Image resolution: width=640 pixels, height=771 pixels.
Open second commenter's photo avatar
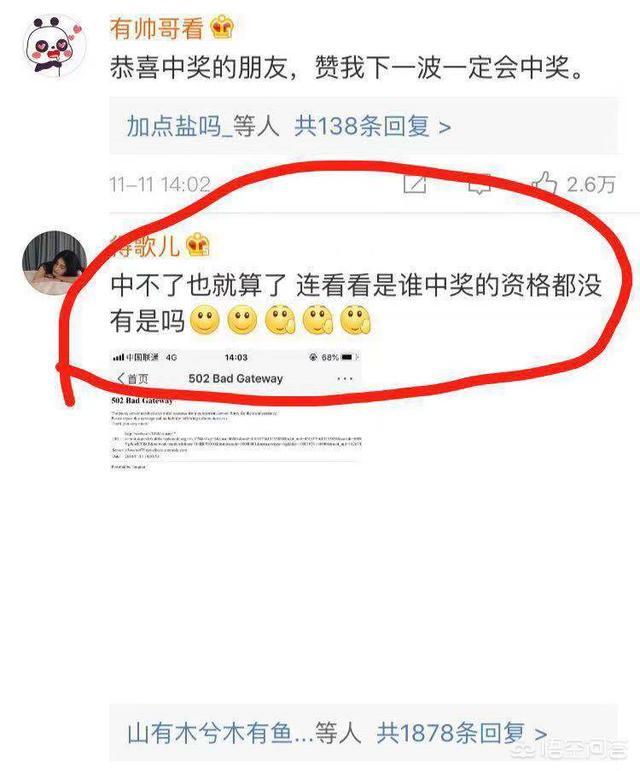[55, 263]
